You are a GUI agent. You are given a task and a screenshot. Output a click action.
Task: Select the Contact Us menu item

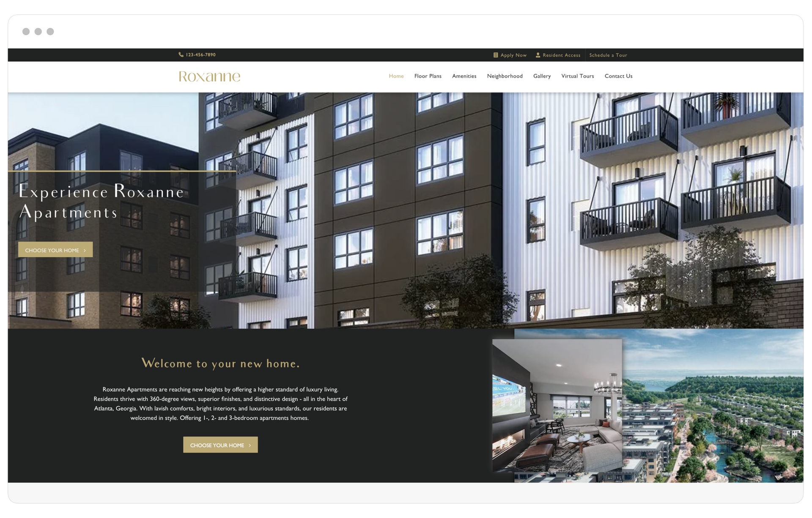pos(618,76)
